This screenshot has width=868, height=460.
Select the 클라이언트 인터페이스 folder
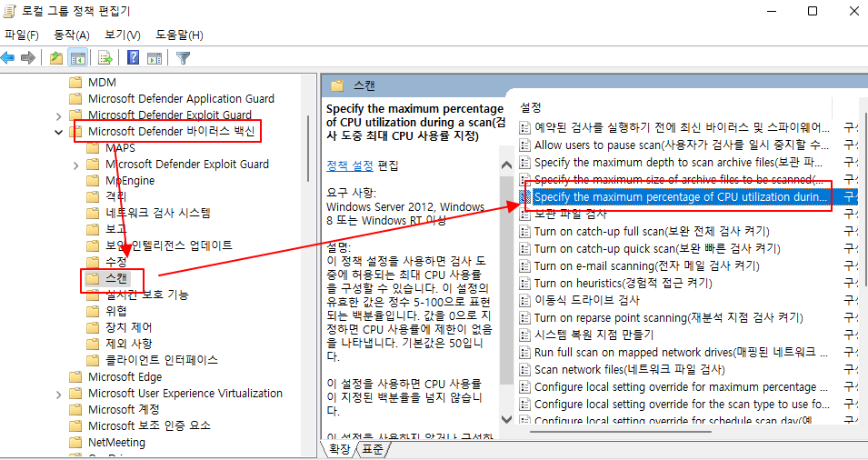[152, 360]
